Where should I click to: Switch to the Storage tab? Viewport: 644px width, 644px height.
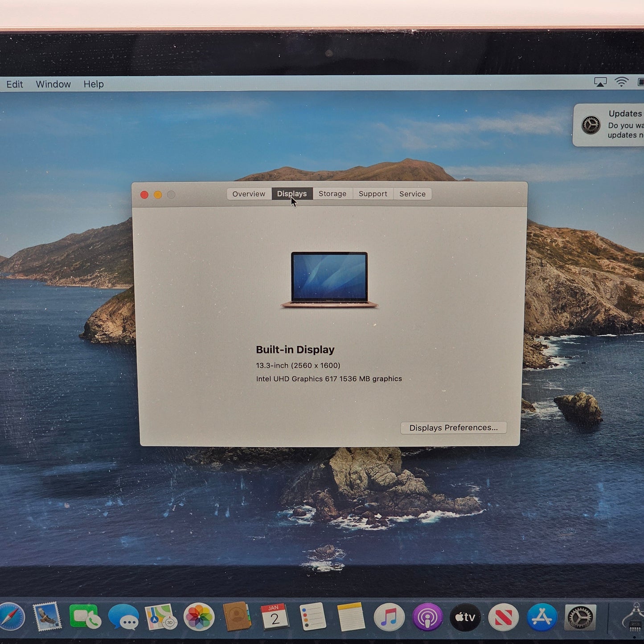pyautogui.click(x=332, y=193)
